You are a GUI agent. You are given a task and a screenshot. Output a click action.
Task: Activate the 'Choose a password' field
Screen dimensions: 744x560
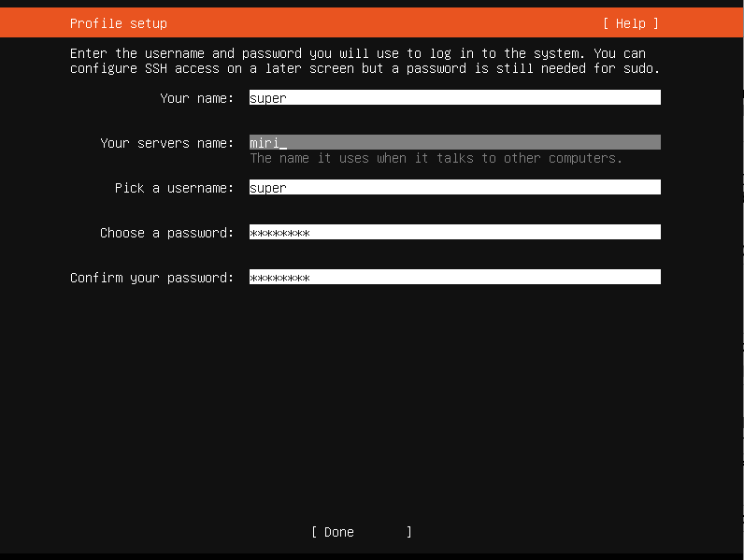tap(454, 233)
